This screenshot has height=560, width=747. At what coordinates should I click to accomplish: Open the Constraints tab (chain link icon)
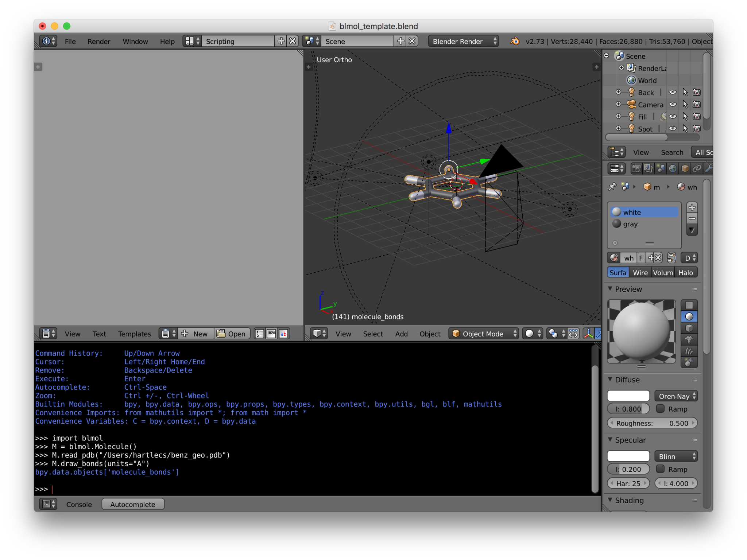tap(698, 168)
